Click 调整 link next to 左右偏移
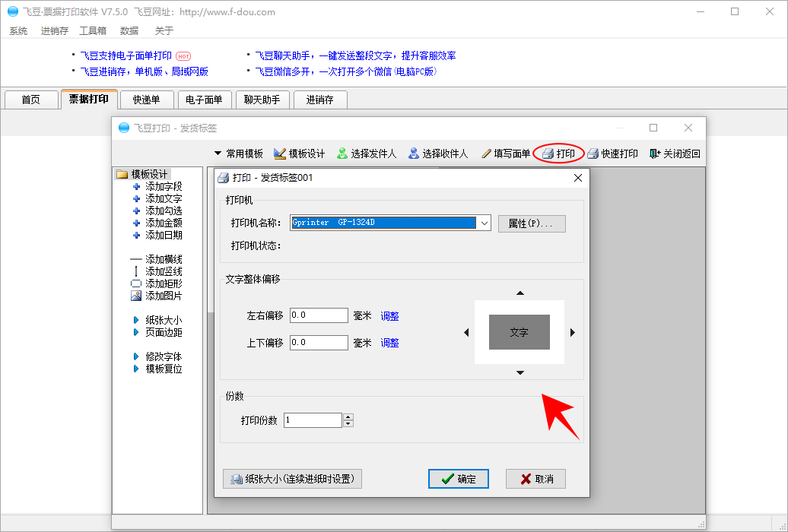 click(x=389, y=316)
